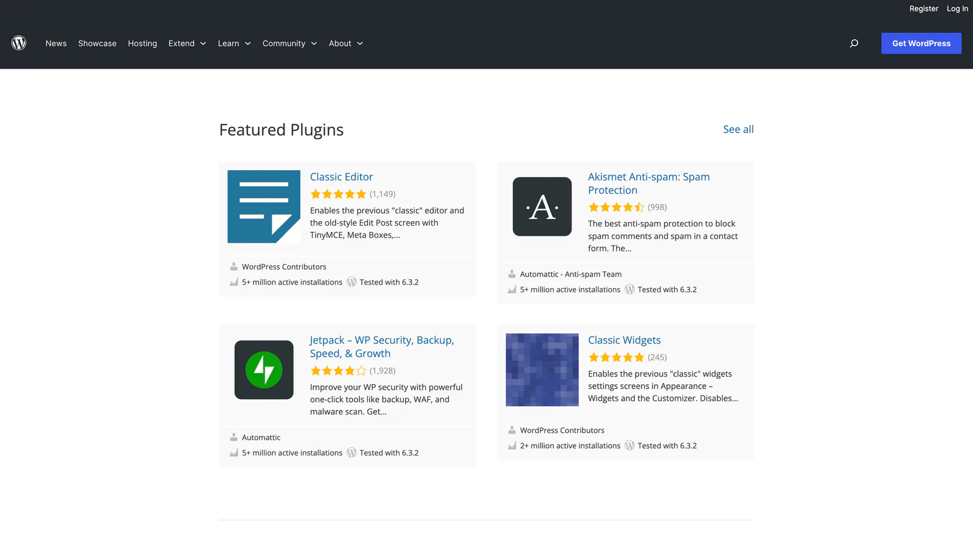Click WordPress tested icon in Classic Editor card
This screenshot has width=973, height=560.
[x=351, y=282]
